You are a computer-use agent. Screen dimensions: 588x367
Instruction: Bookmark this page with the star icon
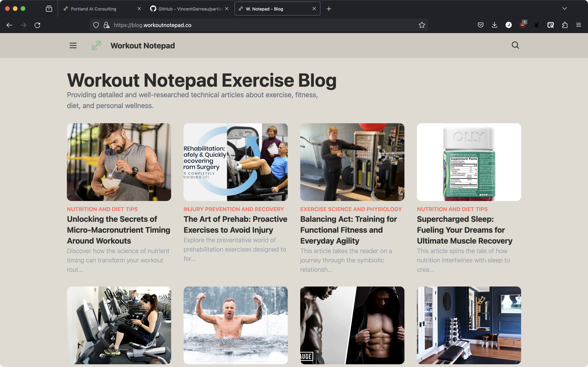pos(422,25)
